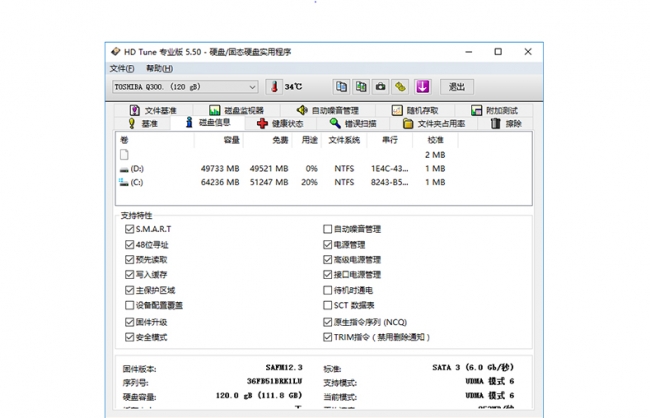The image size is (650, 418).
Task: Toggle the 写入缓存 checkbox
Action: click(x=129, y=275)
